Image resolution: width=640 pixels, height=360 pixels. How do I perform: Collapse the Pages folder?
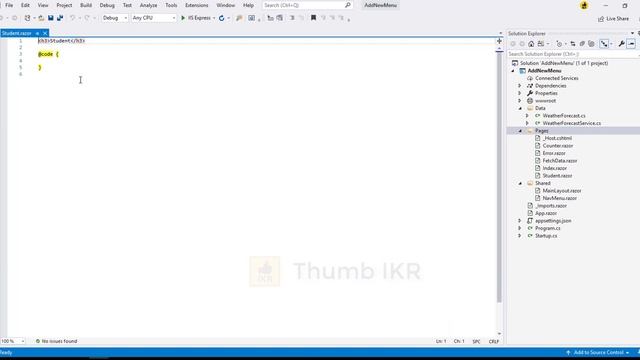pos(520,131)
